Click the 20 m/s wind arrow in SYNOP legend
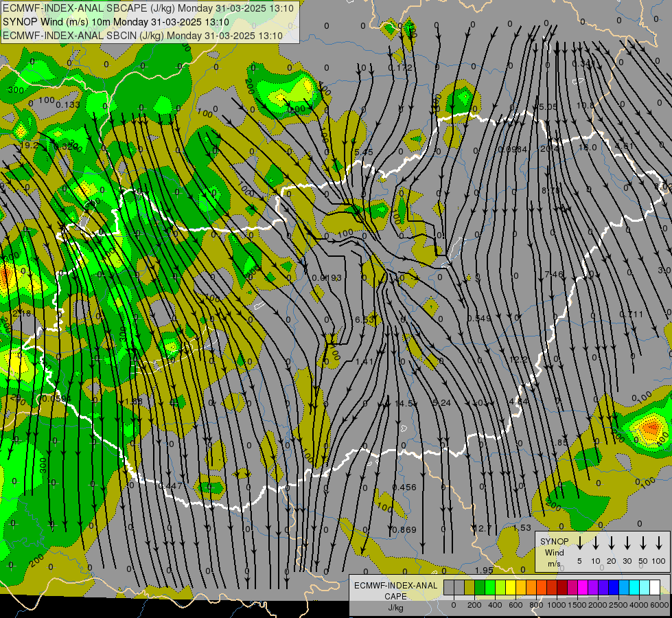 click(x=612, y=542)
